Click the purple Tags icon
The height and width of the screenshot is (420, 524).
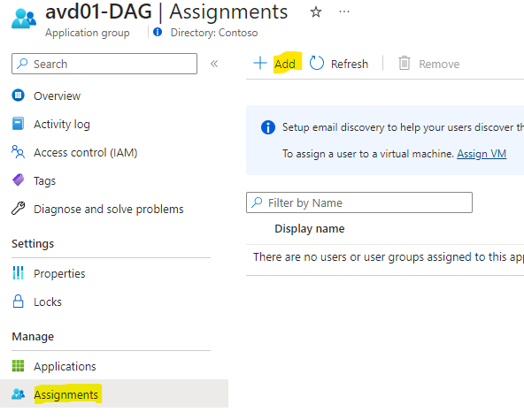tap(18, 180)
